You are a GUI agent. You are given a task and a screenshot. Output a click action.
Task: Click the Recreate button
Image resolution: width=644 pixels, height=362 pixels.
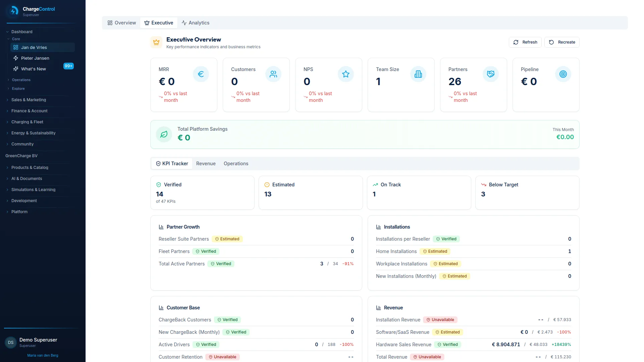click(x=562, y=42)
